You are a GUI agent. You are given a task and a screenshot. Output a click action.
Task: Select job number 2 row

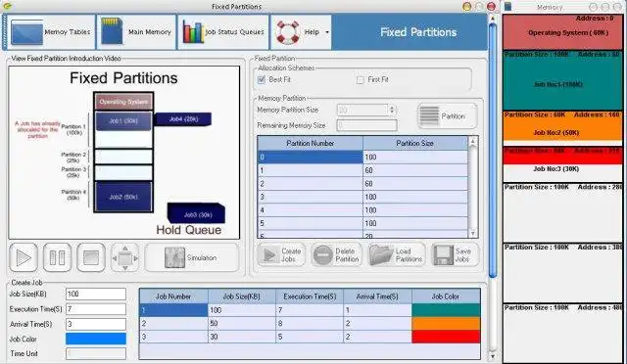pyautogui.click(x=310, y=323)
